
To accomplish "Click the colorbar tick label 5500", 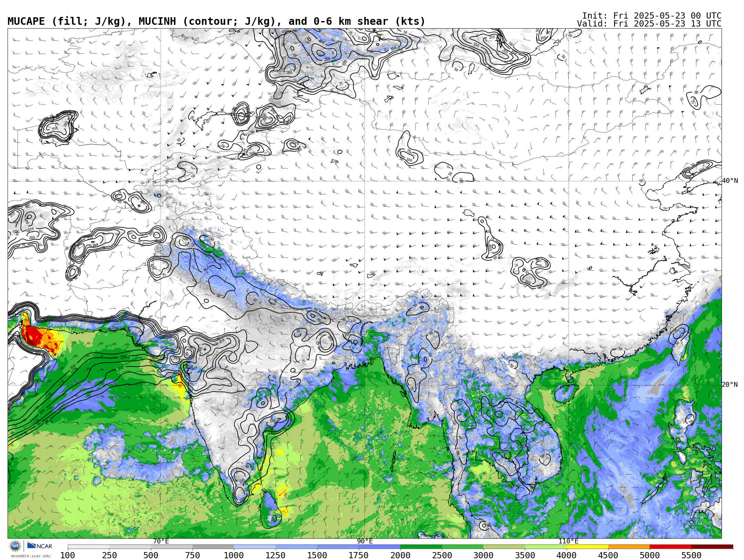I will point(691,556).
